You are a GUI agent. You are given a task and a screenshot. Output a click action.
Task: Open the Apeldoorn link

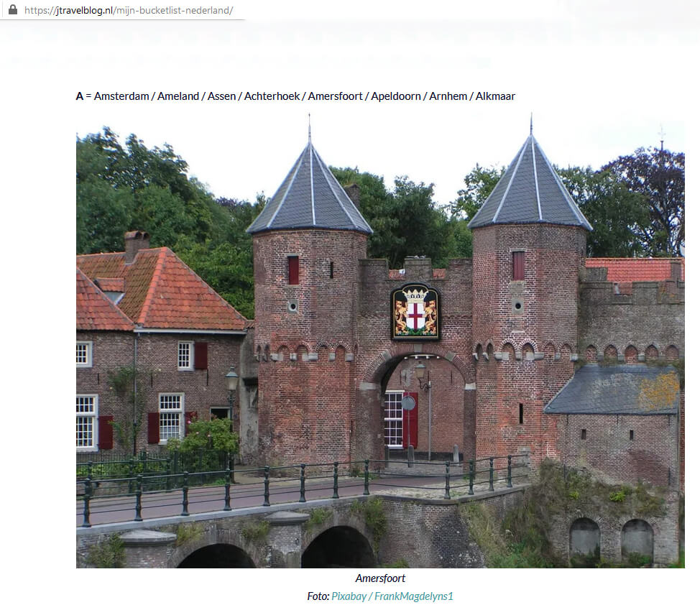click(x=395, y=96)
